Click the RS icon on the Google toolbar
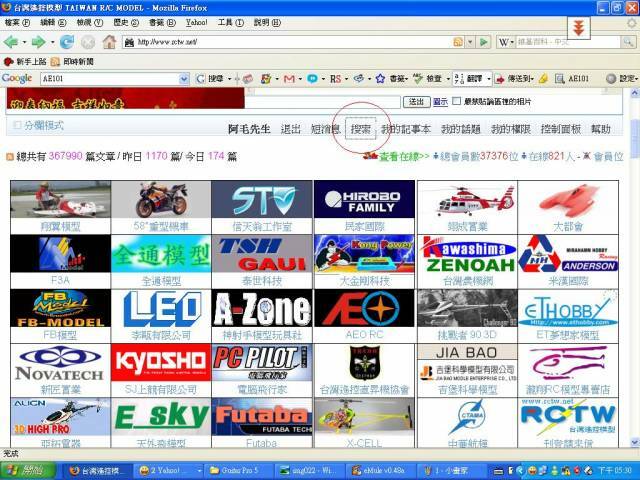The image size is (640, 480). click(335, 79)
